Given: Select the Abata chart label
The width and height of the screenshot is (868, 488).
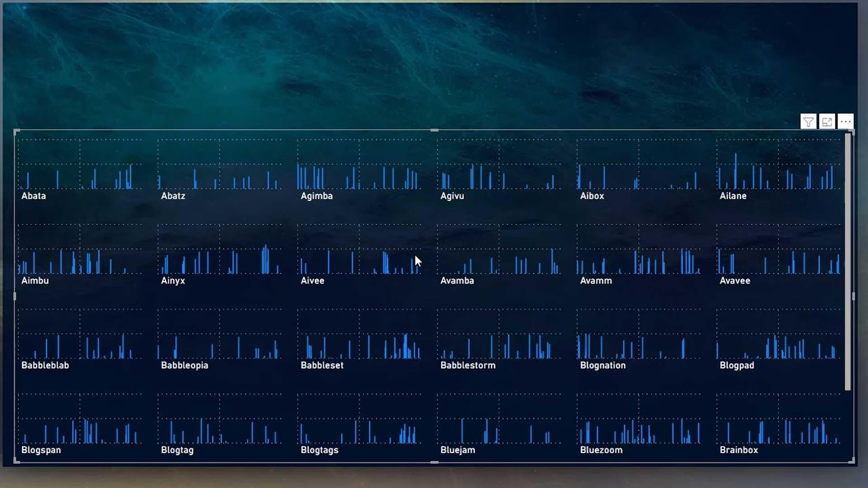Looking at the screenshot, I should point(34,196).
